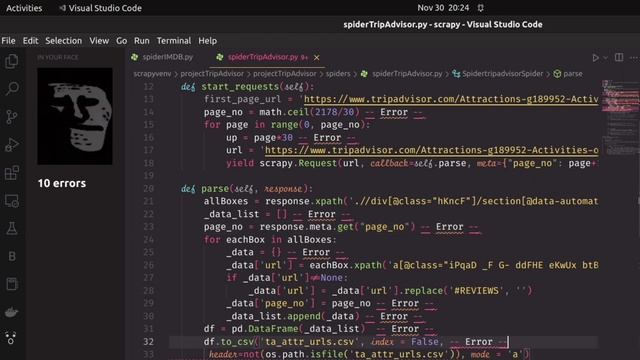This screenshot has height=360, width=640.
Task: Open the tripadvisor URL on line 17
Action: point(431,150)
